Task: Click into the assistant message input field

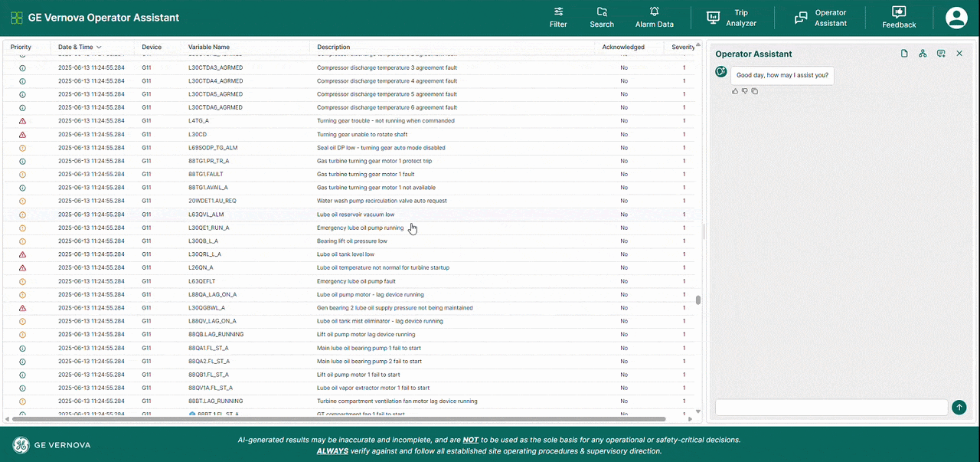Action: [x=831, y=407]
